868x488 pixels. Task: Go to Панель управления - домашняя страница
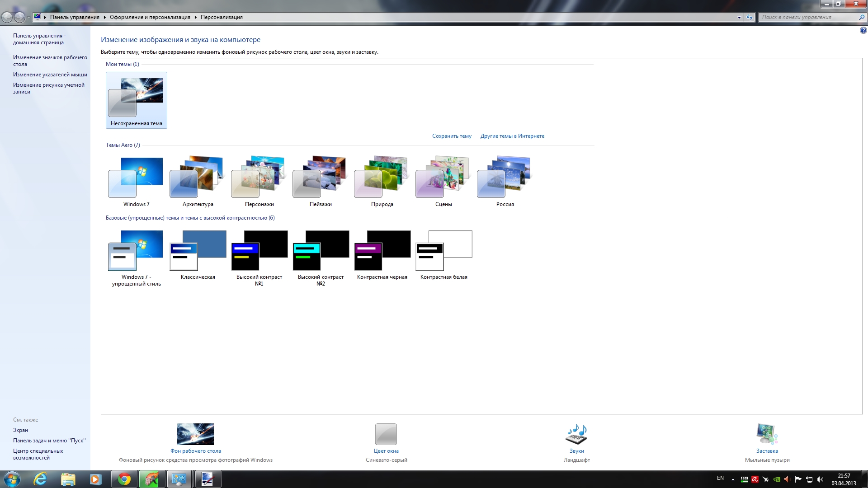coord(39,39)
